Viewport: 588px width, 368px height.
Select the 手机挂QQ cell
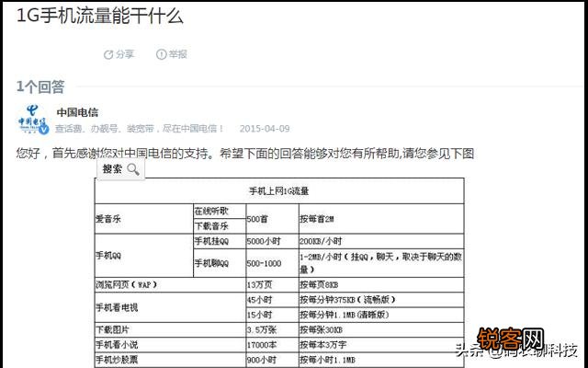tap(220, 241)
